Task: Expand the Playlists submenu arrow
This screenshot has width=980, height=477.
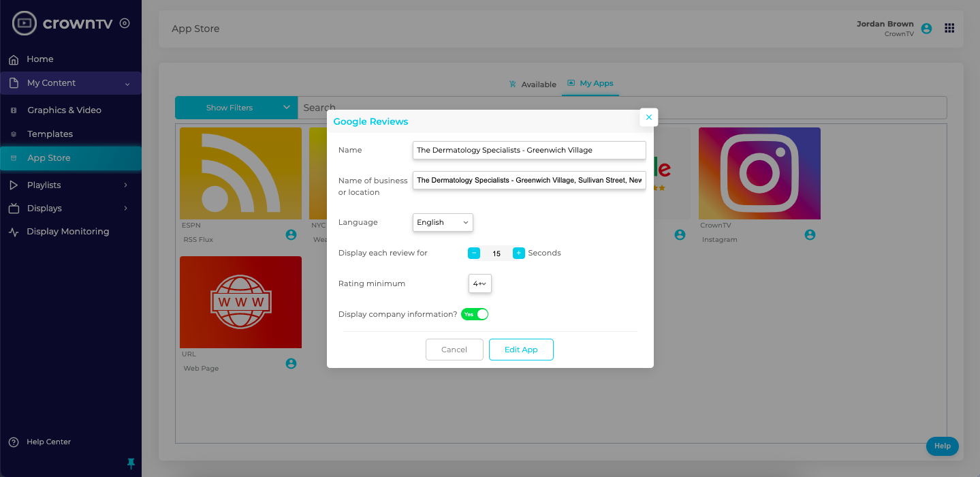Action: [126, 185]
